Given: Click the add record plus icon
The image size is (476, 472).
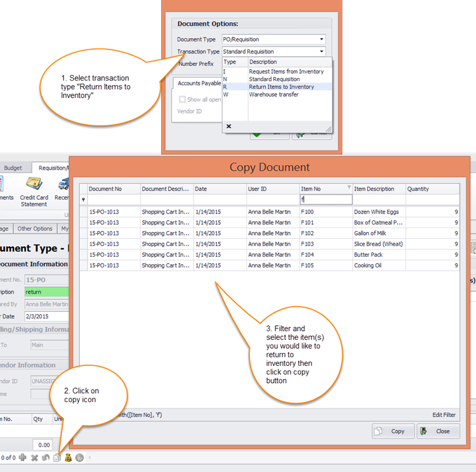Looking at the screenshot, I should coord(23,457).
